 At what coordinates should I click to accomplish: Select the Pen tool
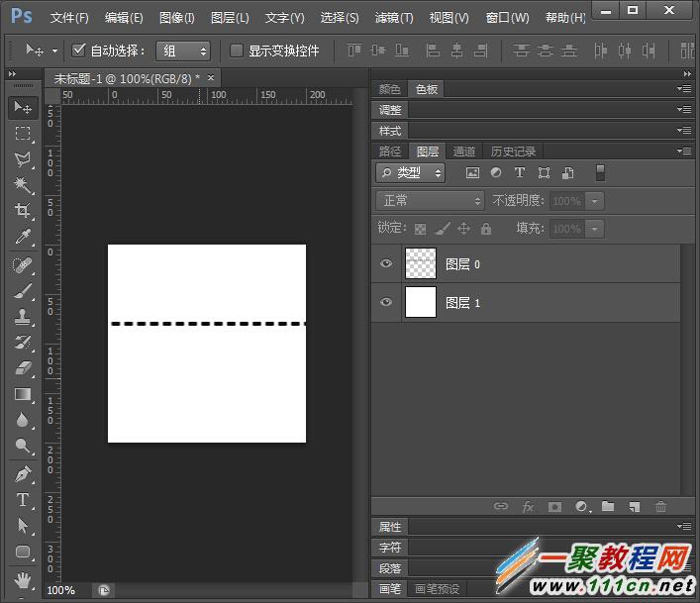pyautogui.click(x=23, y=474)
